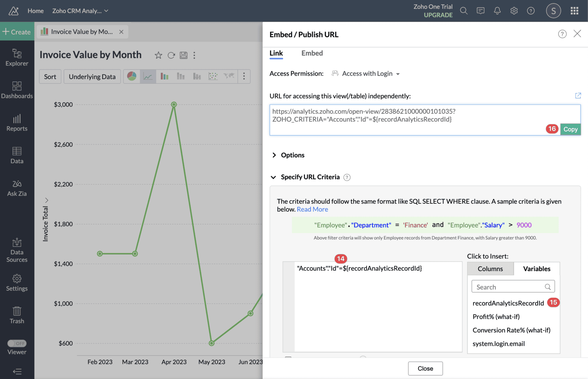Click the UPGRADE link

pos(438,15)
